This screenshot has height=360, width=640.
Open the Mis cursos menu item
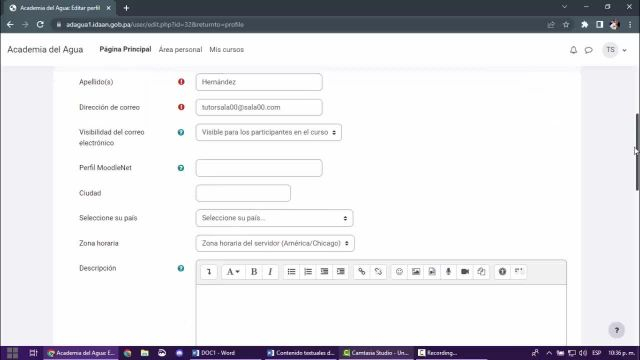(227, 49)
